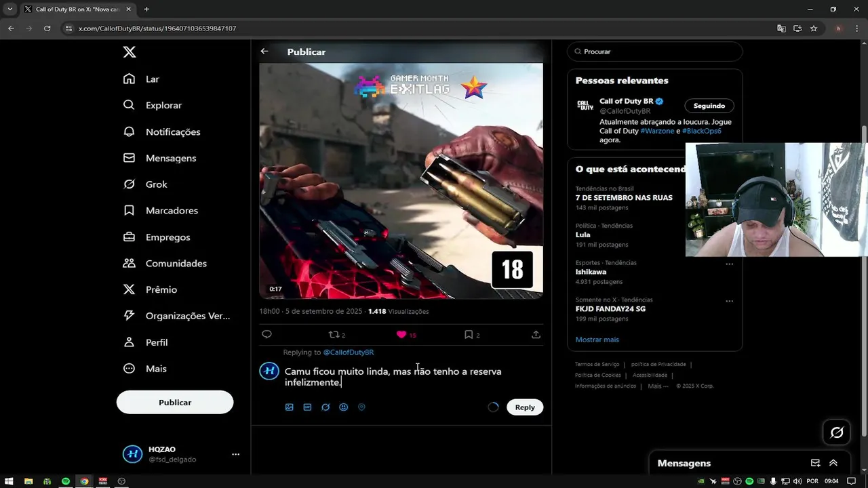Open the #Warzone hashtag link

[657, 131]
